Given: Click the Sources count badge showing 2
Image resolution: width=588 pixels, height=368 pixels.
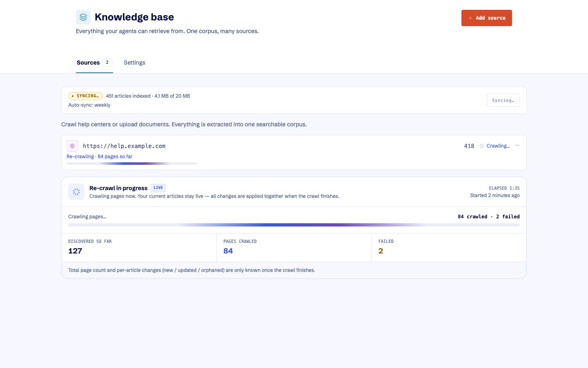Looking at the screenshot, I should tap(107, 63).
